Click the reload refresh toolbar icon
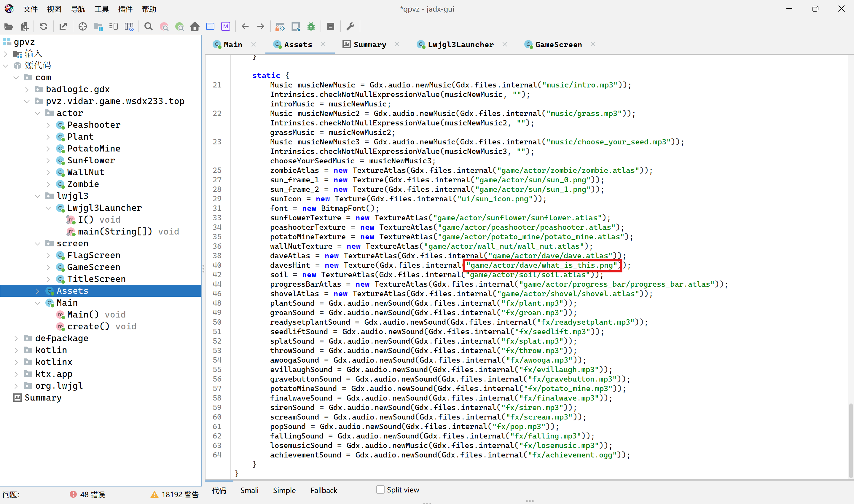 [44, 26]
